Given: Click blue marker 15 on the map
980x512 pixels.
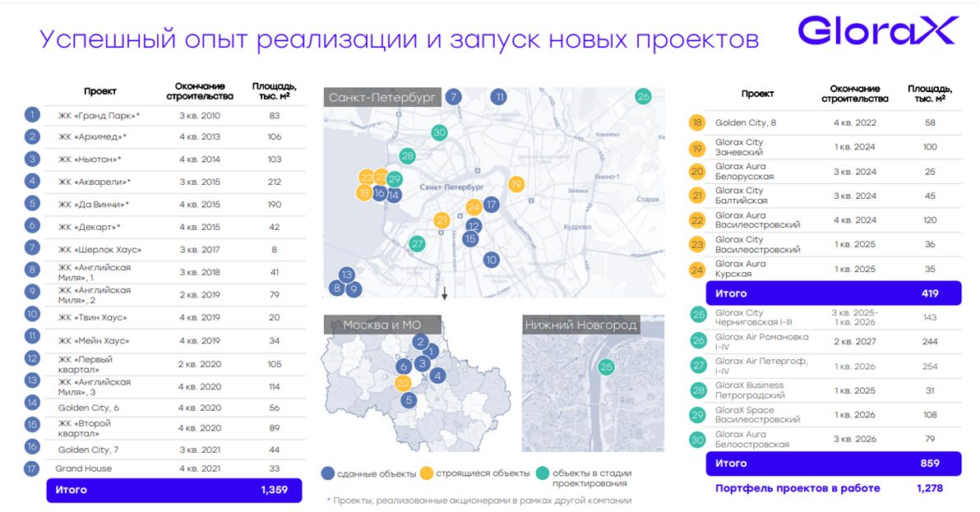Looking at the screenshot, I should [x=470, y=238].
